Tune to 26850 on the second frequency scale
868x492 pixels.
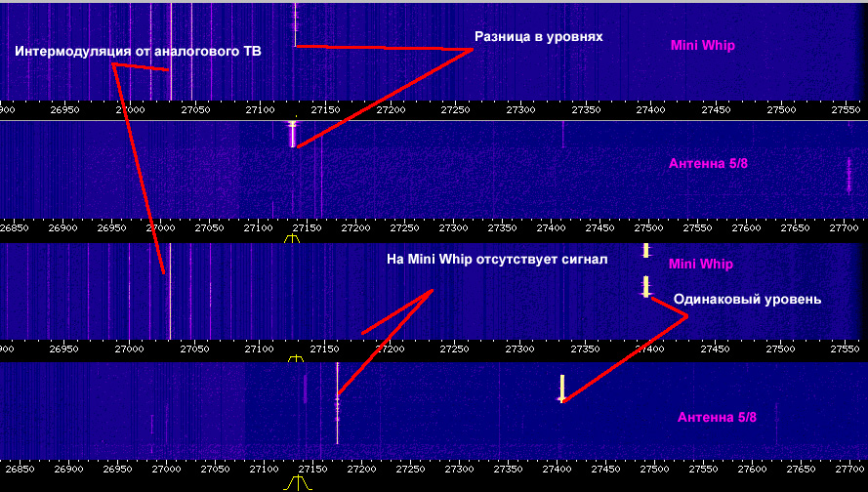(14, 227)
